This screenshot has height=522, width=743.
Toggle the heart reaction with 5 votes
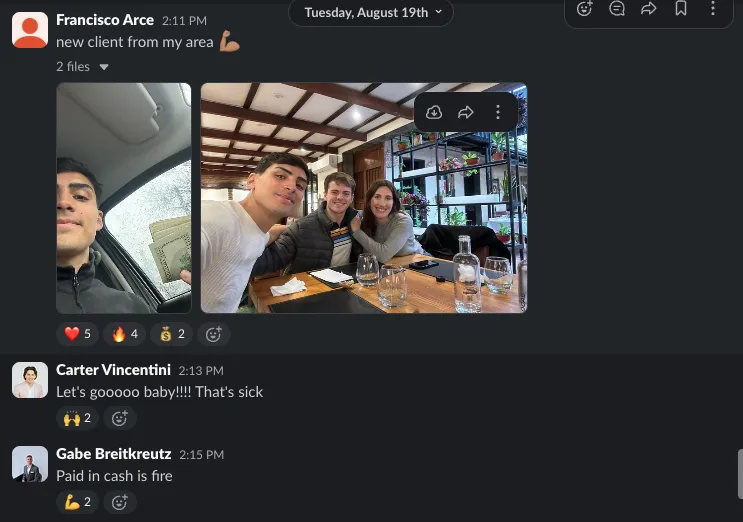[x=77, y=334]
